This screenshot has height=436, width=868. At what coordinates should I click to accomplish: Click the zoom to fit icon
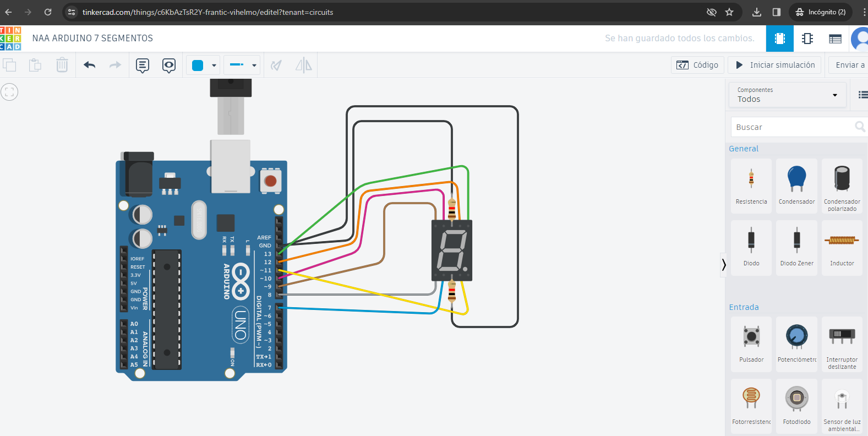point(9,92)
